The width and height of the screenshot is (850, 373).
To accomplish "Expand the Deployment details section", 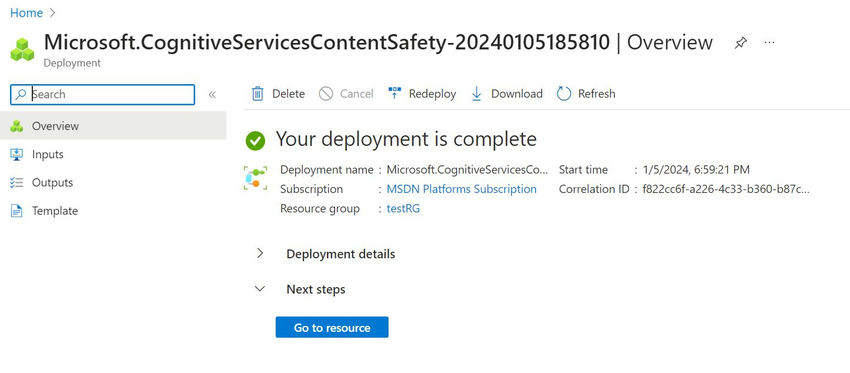I will click(260, 253).
